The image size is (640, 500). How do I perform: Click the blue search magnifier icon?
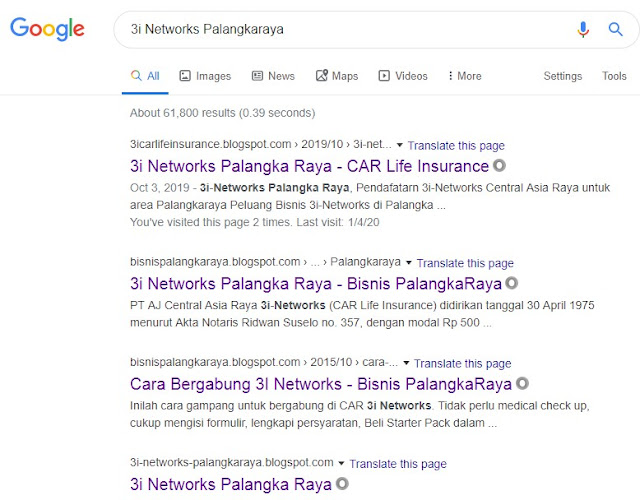tap(615, 29)
